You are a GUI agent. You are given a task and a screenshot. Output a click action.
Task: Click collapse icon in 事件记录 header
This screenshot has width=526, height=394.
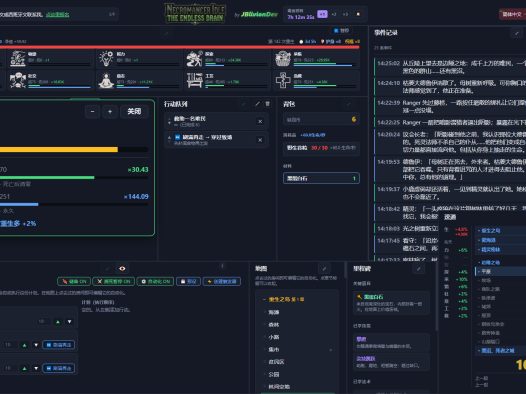517,33
